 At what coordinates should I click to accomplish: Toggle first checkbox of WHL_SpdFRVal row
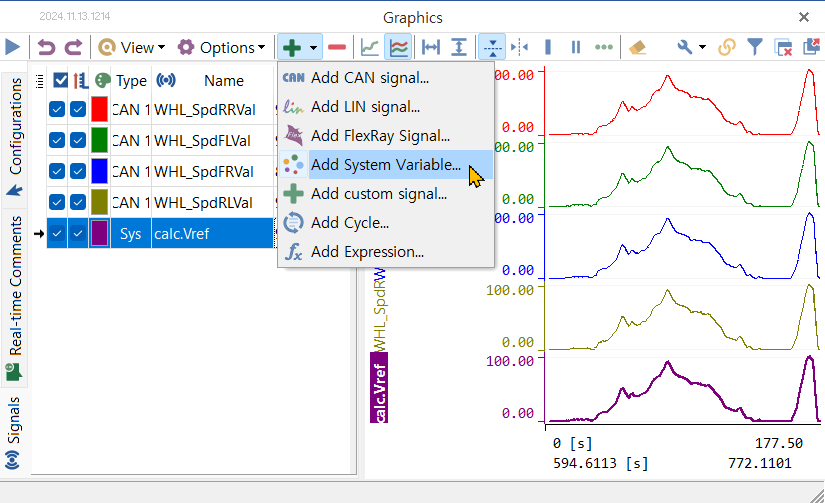coord(57,172)
